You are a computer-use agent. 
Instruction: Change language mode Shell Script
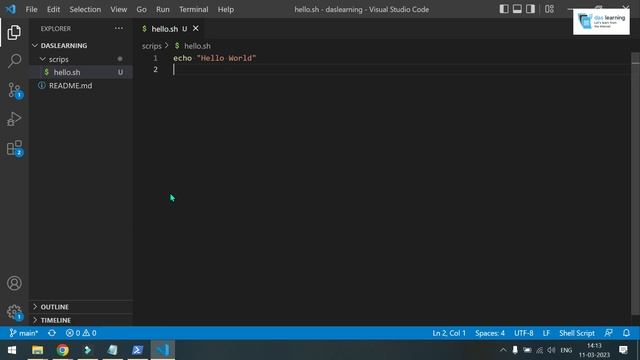tap(577, 333)
